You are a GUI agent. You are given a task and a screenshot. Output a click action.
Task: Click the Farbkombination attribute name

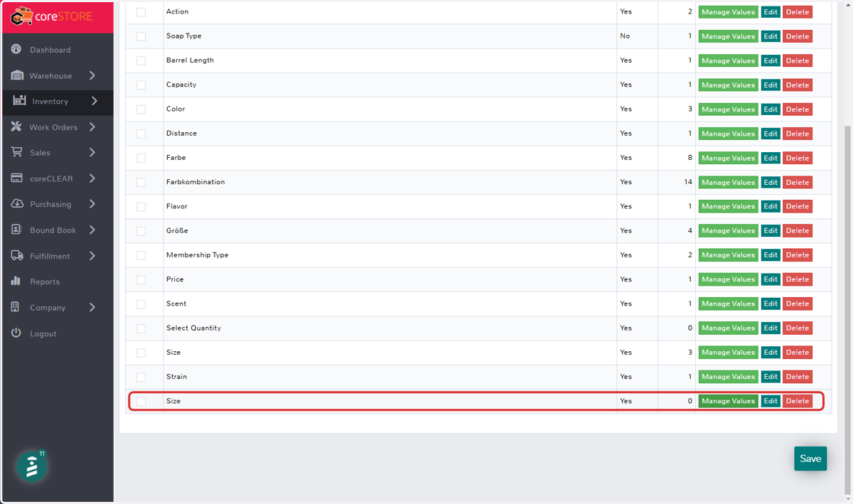tap(195, 182)
